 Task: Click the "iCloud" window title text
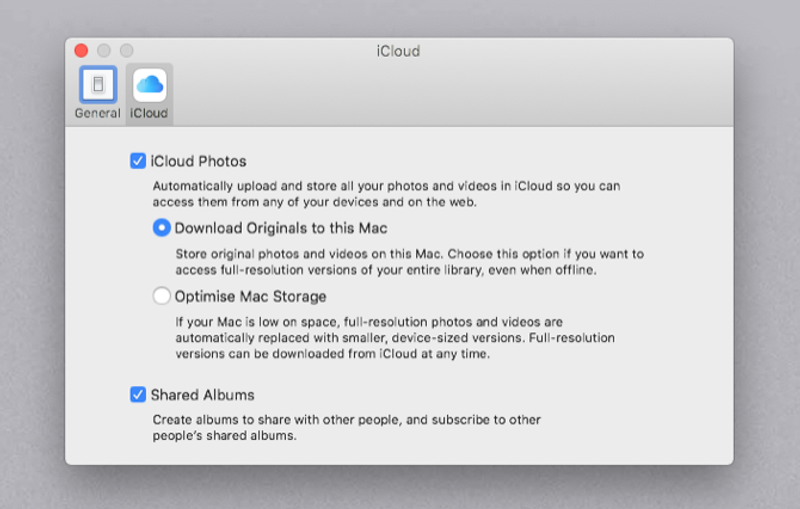click(x=399, y=51)
